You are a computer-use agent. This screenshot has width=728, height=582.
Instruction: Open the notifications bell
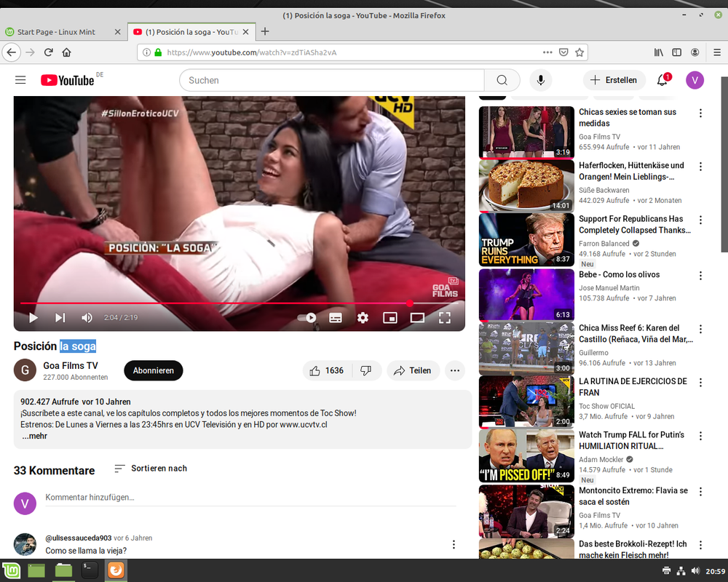point(662,80)
